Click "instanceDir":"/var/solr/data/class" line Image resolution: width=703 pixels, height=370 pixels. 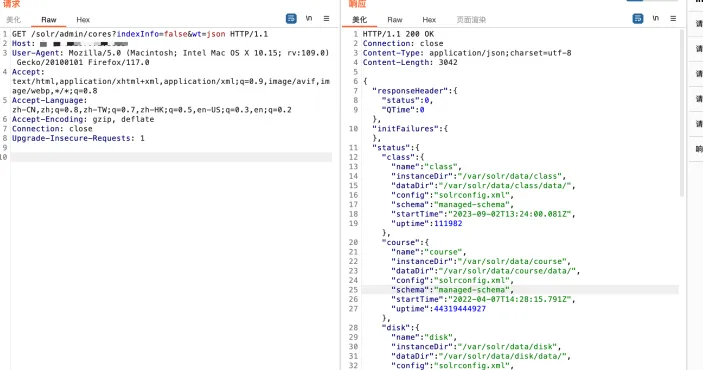coord(478,176)
